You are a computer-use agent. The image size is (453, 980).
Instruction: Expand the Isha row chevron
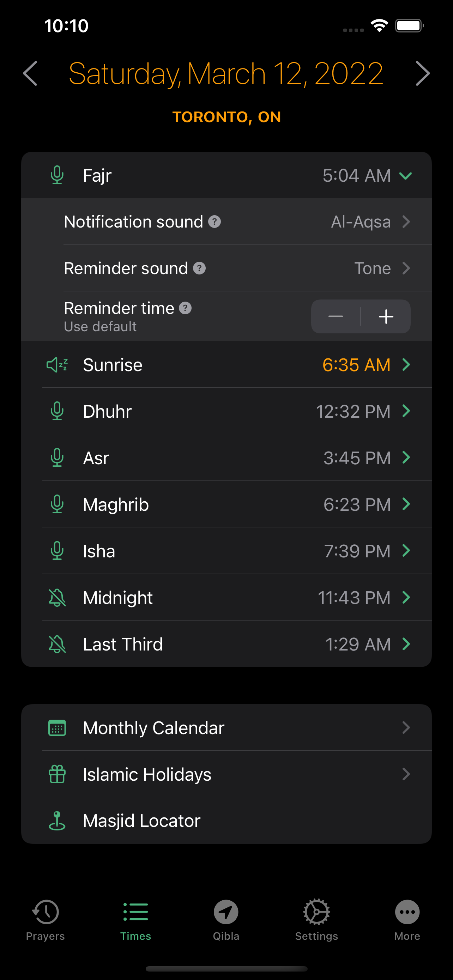coord(406,551)
